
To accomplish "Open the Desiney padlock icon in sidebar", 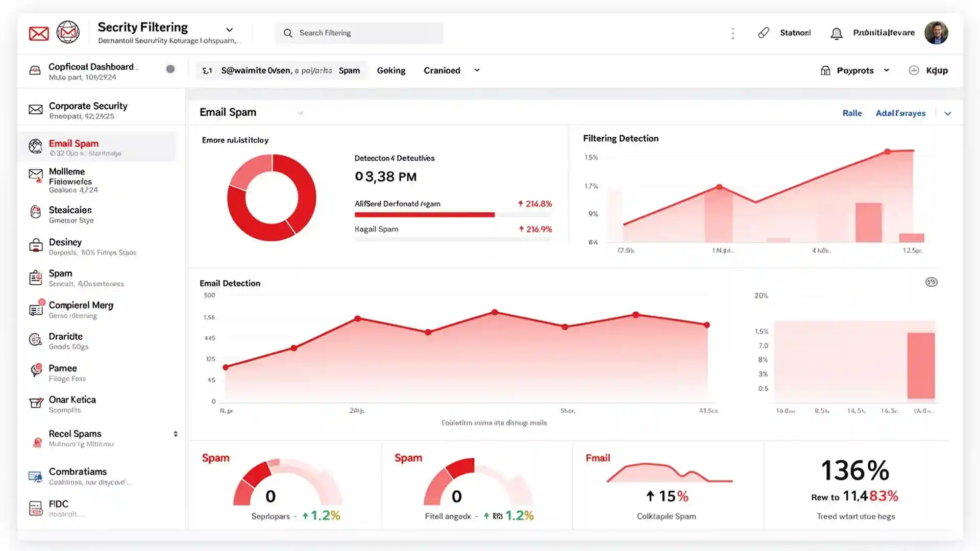I will tap(35, 245).
